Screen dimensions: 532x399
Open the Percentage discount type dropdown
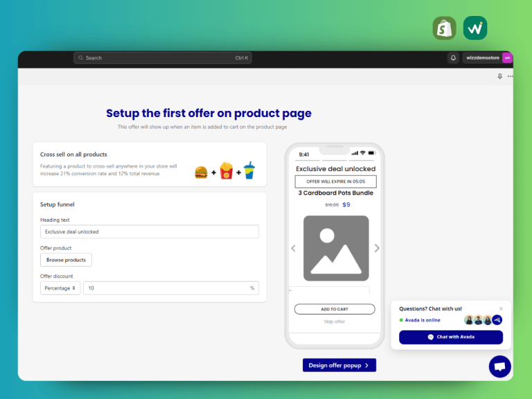(x=60, y=288)
